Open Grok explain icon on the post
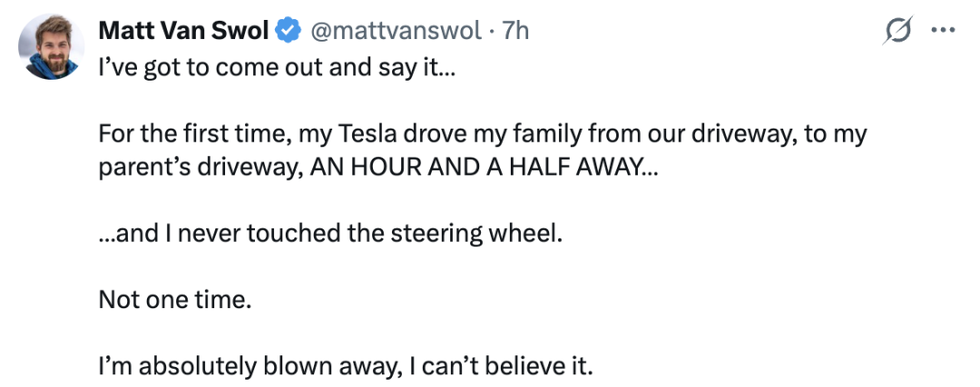This screenshot has width=980, height=387. 897,31
